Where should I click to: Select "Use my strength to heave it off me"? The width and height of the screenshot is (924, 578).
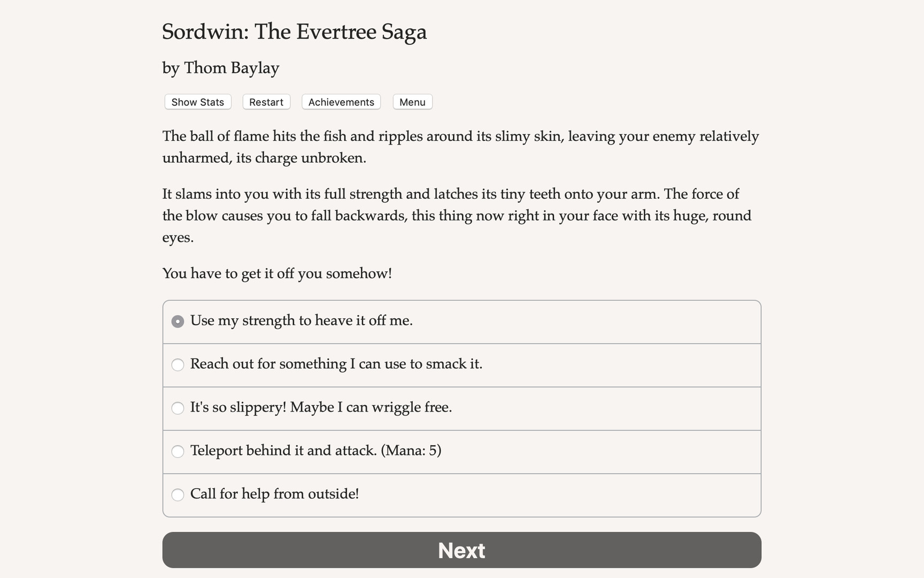(x=301, y=320)
